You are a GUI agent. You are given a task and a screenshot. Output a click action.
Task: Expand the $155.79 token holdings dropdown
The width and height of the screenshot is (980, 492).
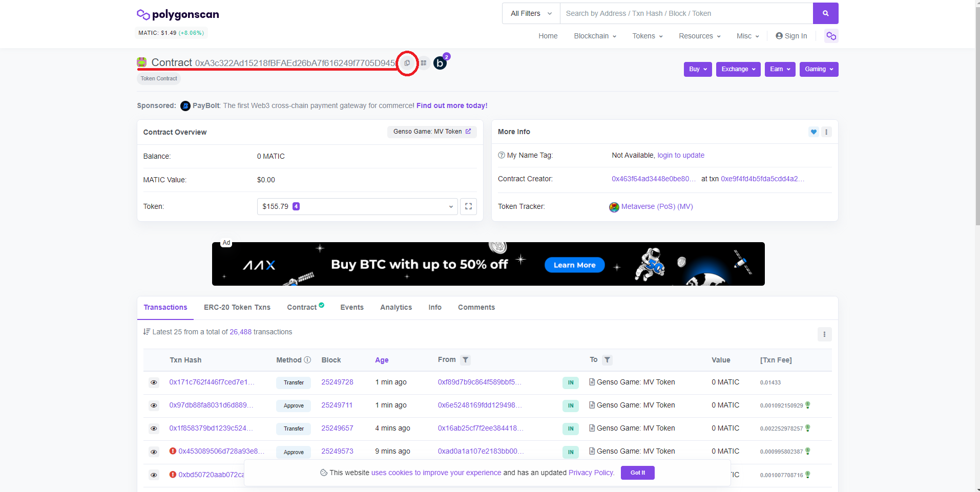point(357,206)
